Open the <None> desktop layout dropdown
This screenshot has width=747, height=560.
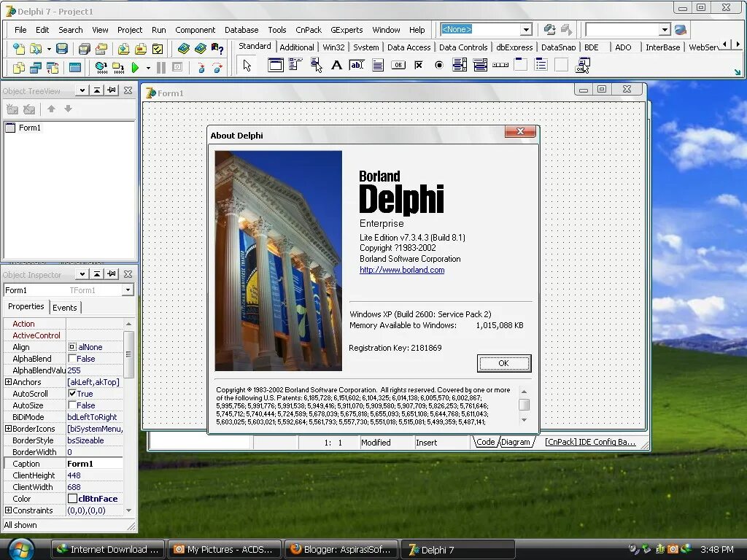(x=526, y=29)
